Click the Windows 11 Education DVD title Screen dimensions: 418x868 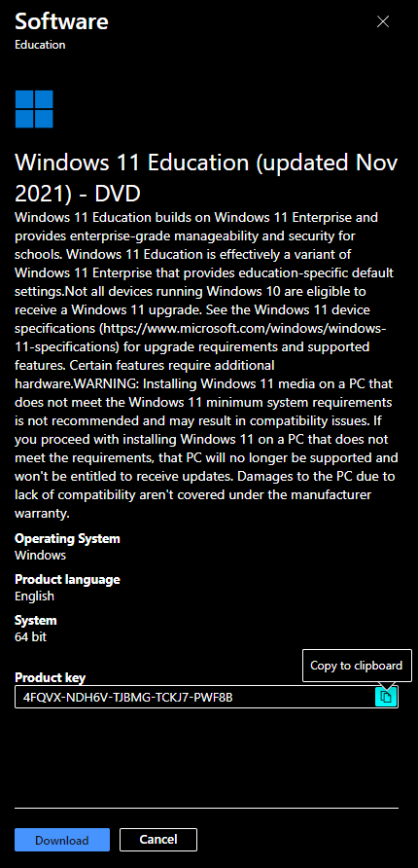[206, 178]
